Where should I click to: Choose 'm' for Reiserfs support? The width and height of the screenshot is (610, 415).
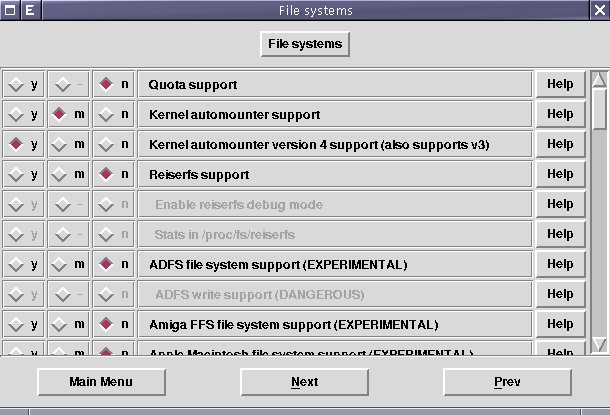[61, 175]
